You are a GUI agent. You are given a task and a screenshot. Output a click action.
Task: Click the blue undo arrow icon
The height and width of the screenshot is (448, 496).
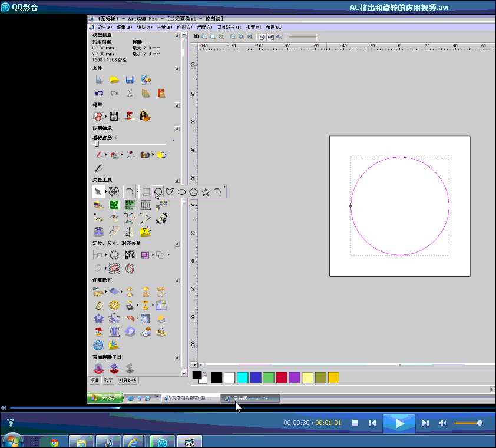tap(99, 93)
